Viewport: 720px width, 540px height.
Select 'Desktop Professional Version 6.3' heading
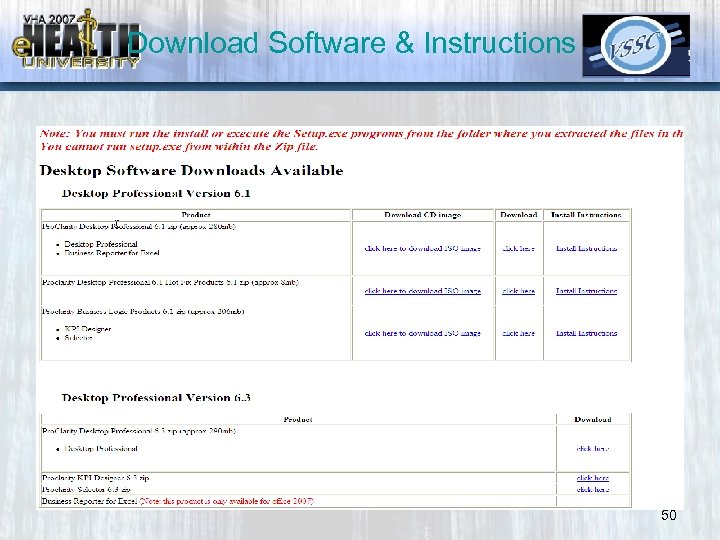pyautogui.click(x=156, y=398)
